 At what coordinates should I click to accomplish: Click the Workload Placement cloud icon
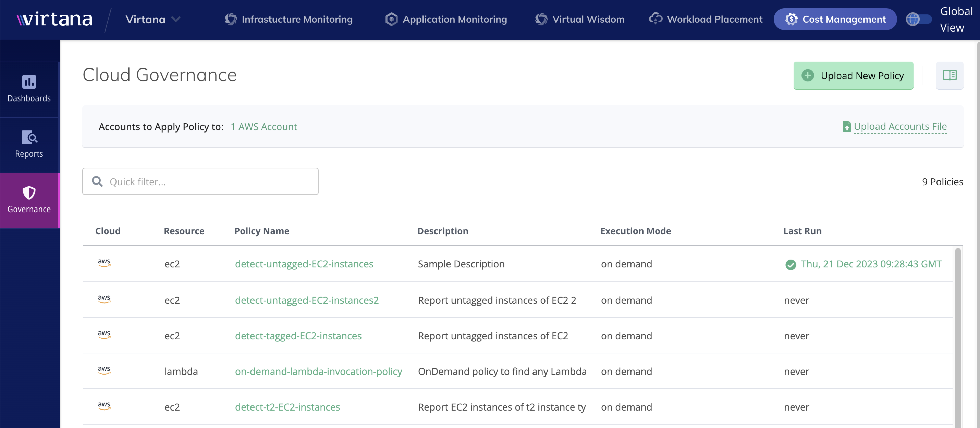[x=656, y=19]
